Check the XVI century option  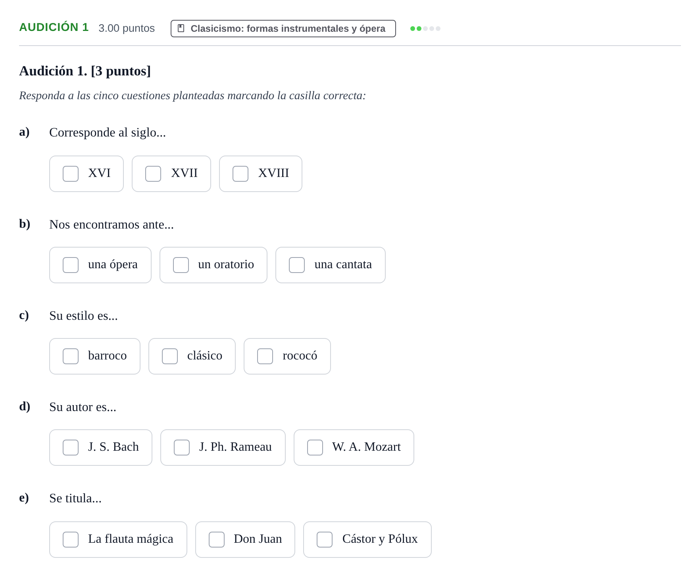click(71, 174)
